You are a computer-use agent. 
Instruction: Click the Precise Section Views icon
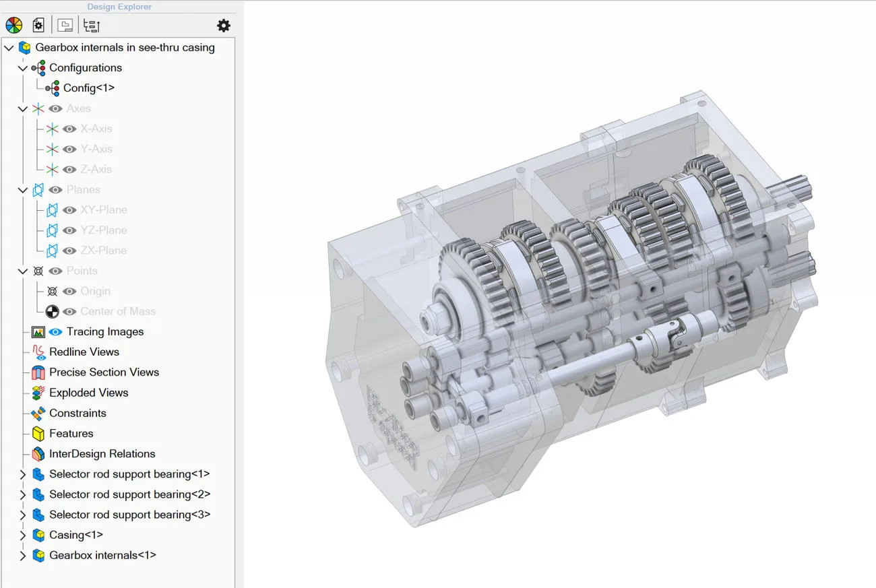pos(38,372)
